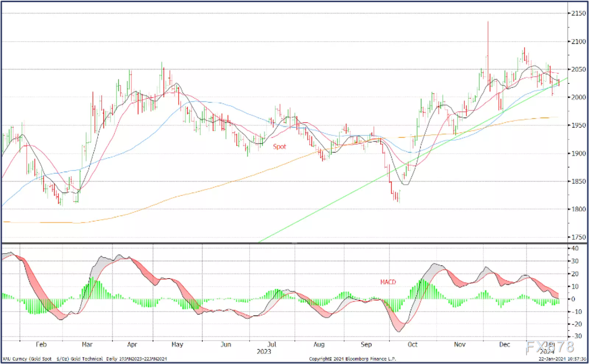The image size is (589, 364).
Task: Click the tall price spike peak near early December
Action: pos(488,23)
